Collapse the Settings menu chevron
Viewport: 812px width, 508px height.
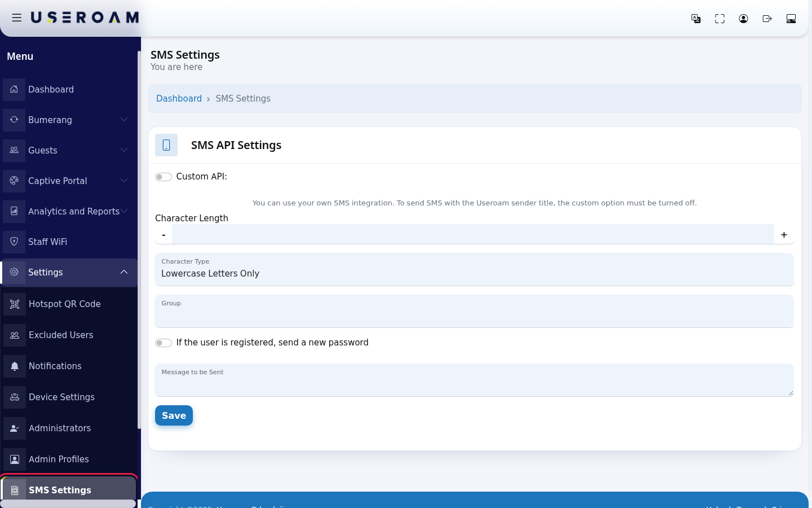point(124,272)
